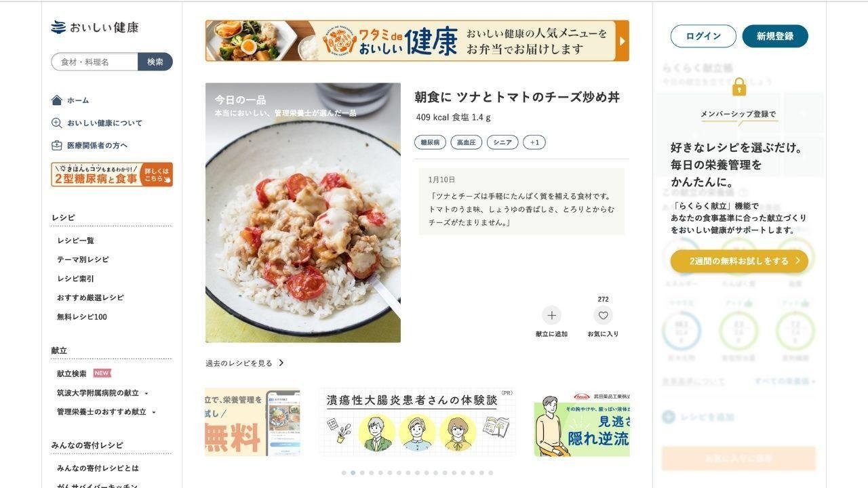The image size is (868, 488).
Task: Select the 糖尿病 tag
Action: click(430, 142)
